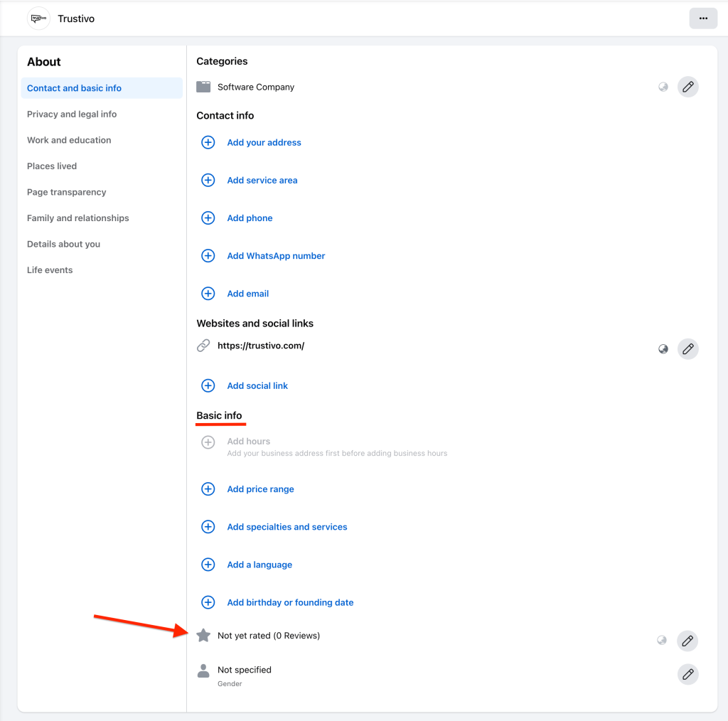
Task: Click Add birthday or founding date
Action: click(x=290, y=603)
